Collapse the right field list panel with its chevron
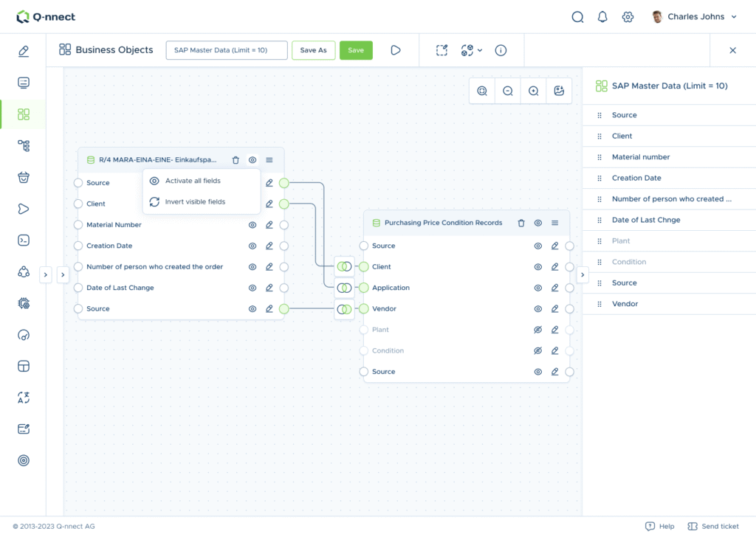 [583, 275]
